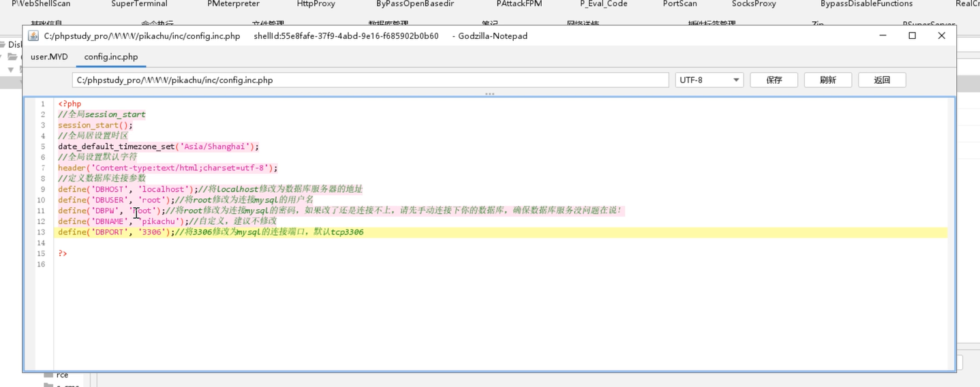Screen dimensions: 980x387
Task: Switch to the user.MYD tab
Action: pos(49,57)
